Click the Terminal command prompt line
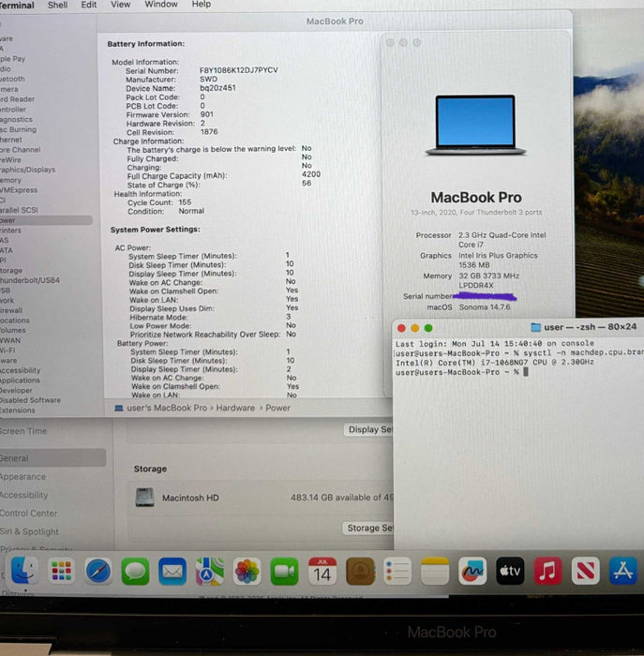 click(462, 372)
